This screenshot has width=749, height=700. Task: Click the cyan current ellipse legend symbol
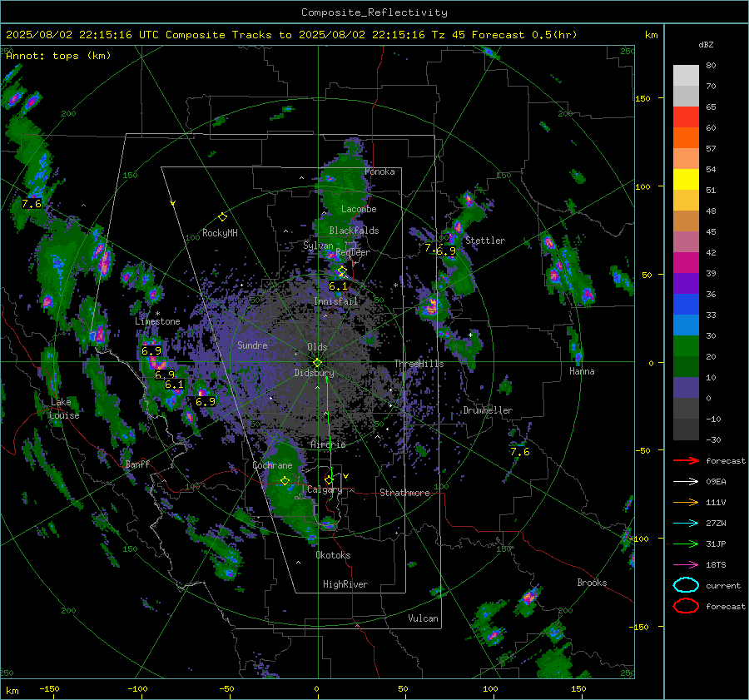point(686,585)
